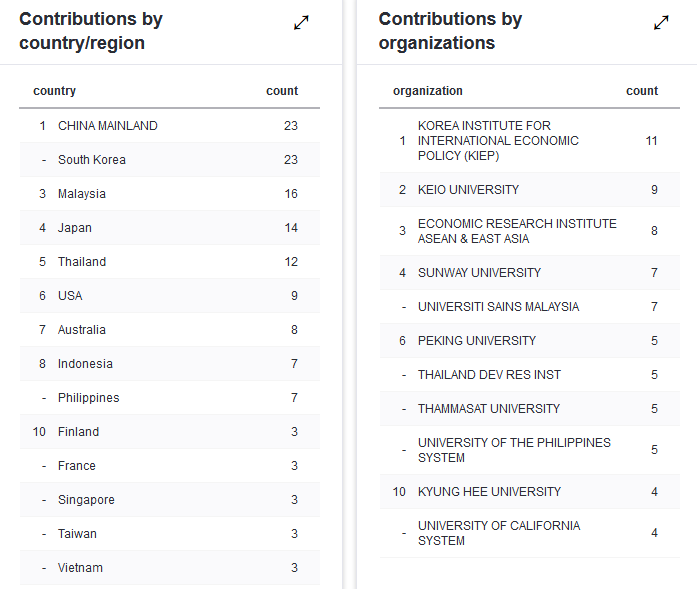The image size is (697, 589).
Task: Sort by the country column header
Action: pos(54,91)
